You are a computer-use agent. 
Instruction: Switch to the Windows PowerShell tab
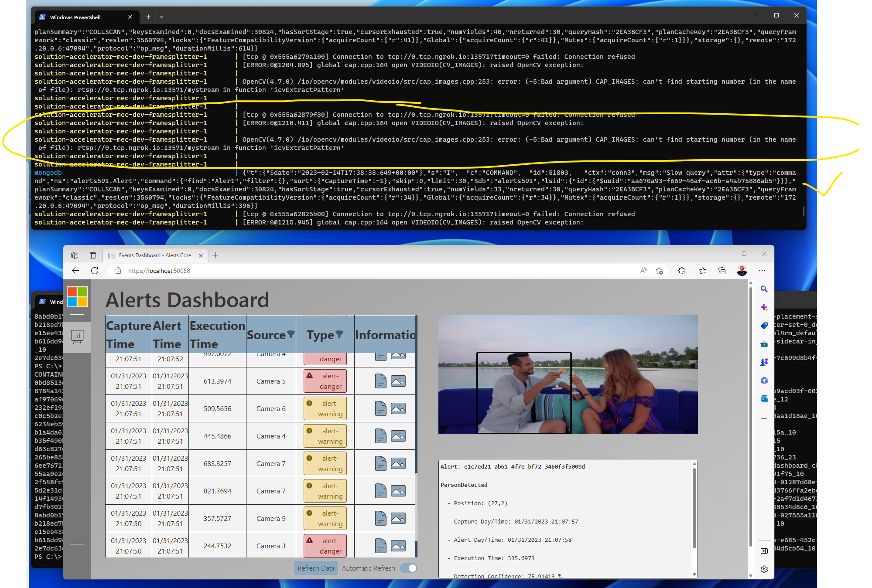click(x=74, y=17)
